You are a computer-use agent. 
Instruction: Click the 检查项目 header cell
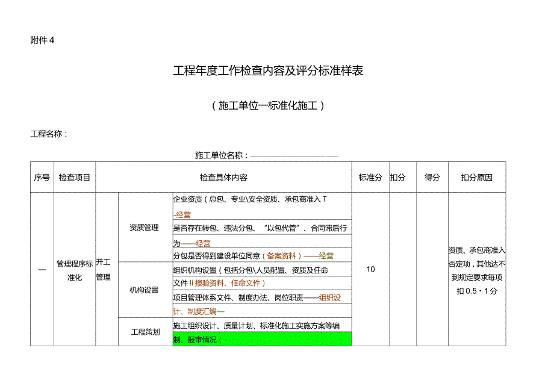(x=73, y=178)
